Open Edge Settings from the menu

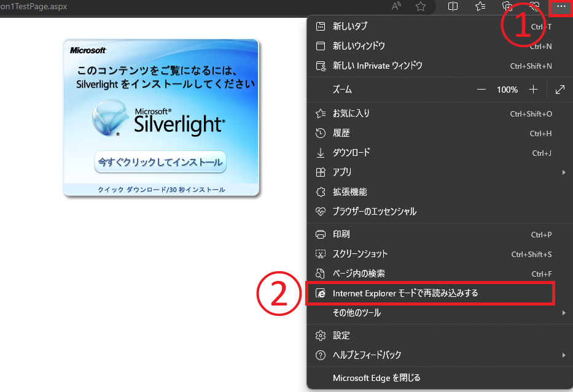click(344, 335)
